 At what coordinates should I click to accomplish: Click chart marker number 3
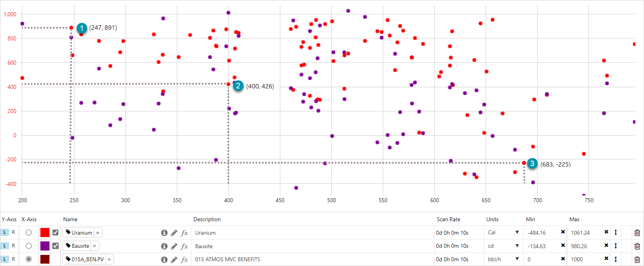pos(532,163)
